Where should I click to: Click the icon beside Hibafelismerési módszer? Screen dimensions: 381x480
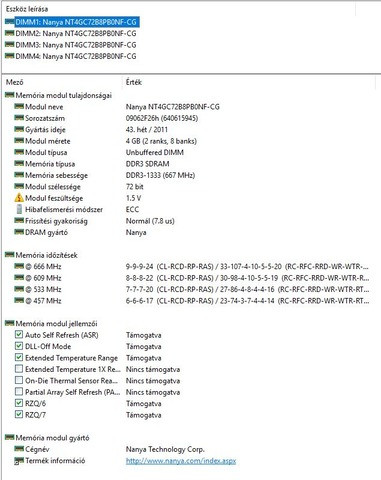(x=19, y=209)
